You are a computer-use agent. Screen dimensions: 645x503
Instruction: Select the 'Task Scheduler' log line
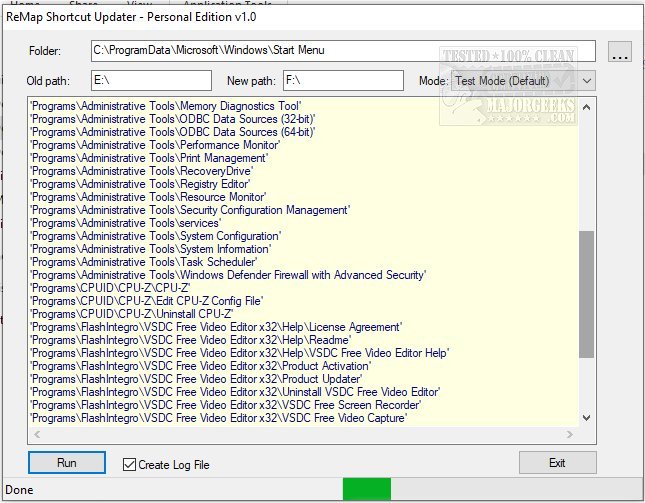coord(144,262)
